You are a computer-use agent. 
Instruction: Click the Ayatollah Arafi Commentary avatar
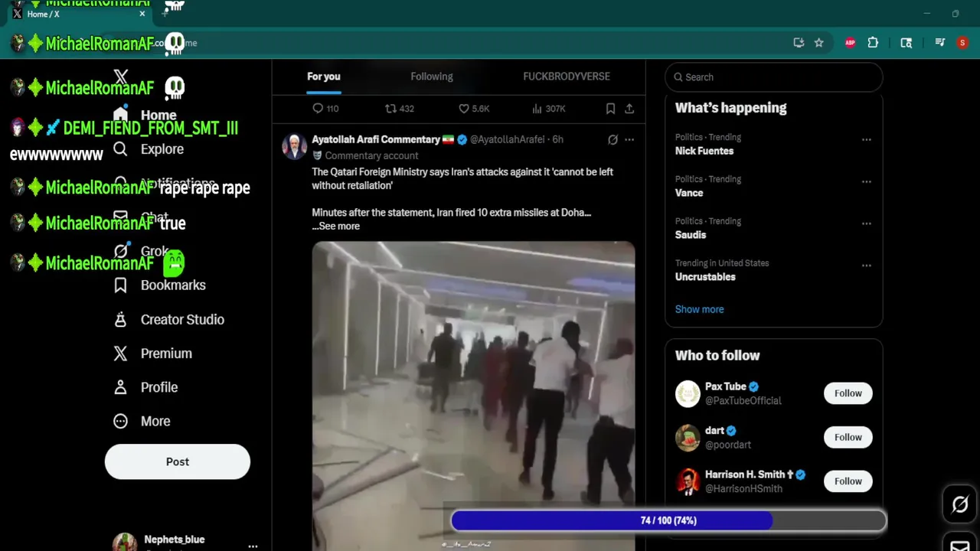[x=295, y=146]
